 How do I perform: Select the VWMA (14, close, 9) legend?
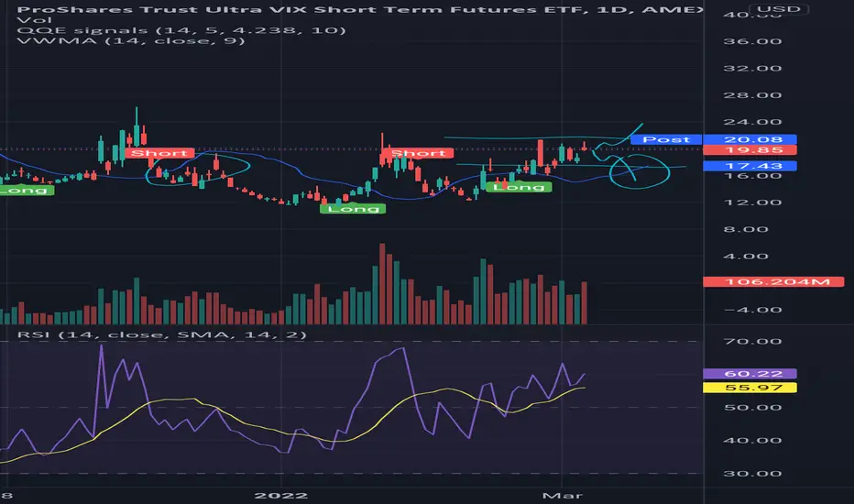131,41
